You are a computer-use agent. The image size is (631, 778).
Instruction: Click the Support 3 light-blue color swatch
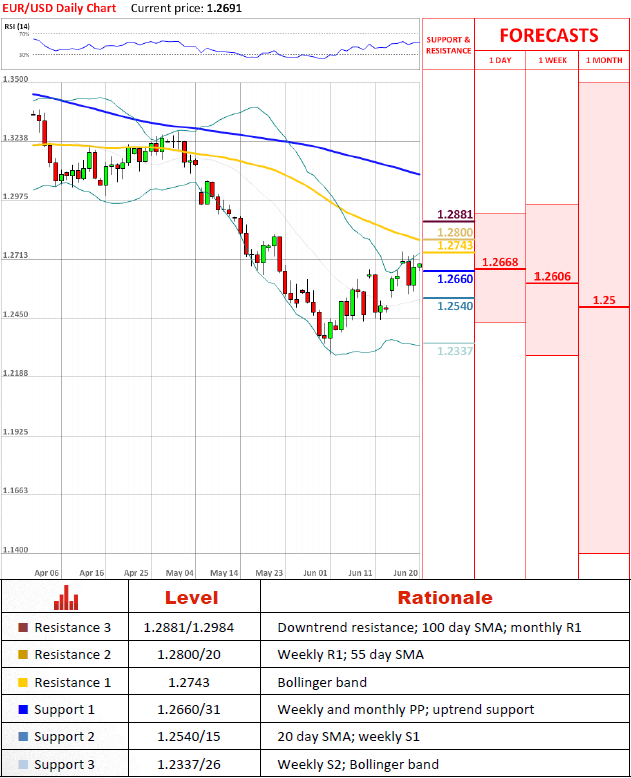23,764
